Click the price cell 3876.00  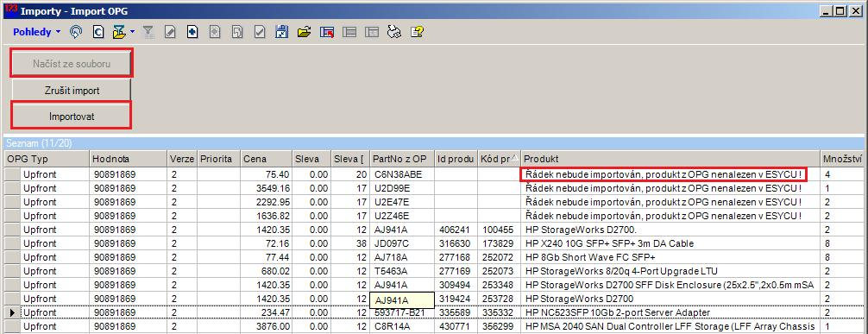point(267,327)
